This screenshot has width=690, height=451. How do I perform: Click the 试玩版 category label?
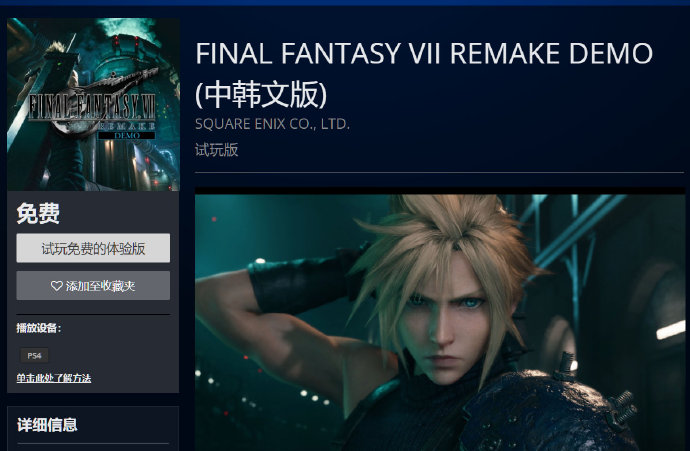pos(217,150)
